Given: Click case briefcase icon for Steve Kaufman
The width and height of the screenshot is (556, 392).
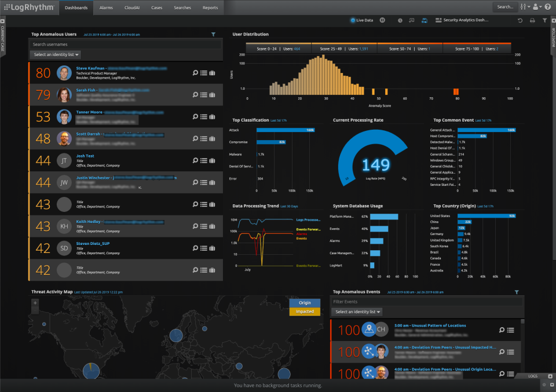Looking at the screenshot, I should click(212, 73).
